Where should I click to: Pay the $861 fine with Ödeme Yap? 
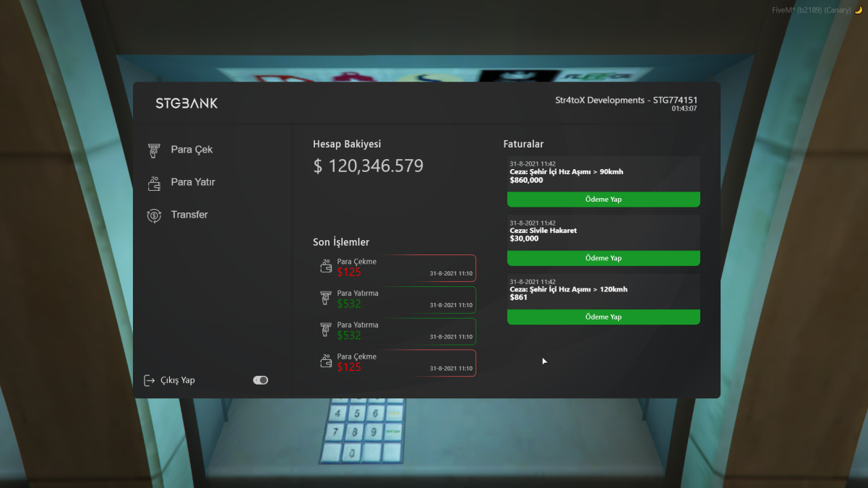click(603, 317)
